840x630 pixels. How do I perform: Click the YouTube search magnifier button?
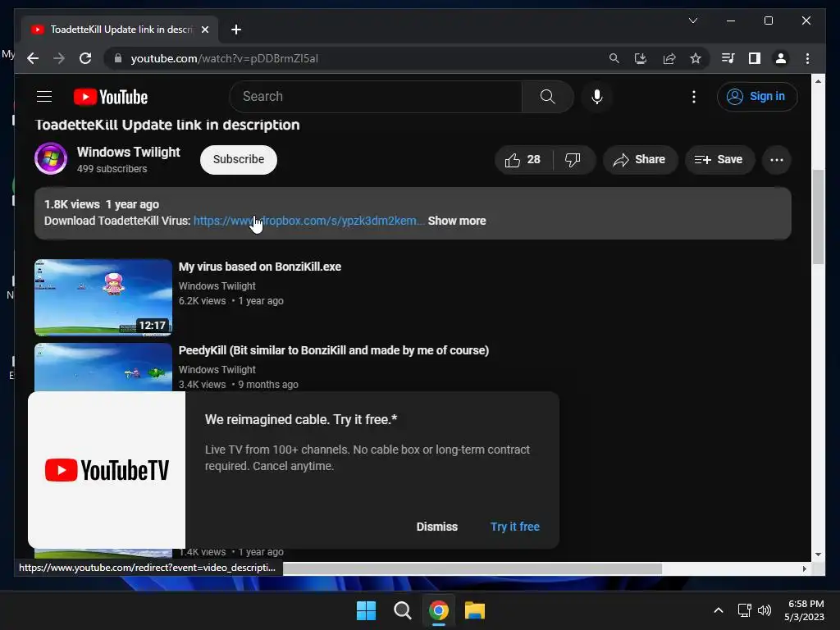[x=547, y=97]
